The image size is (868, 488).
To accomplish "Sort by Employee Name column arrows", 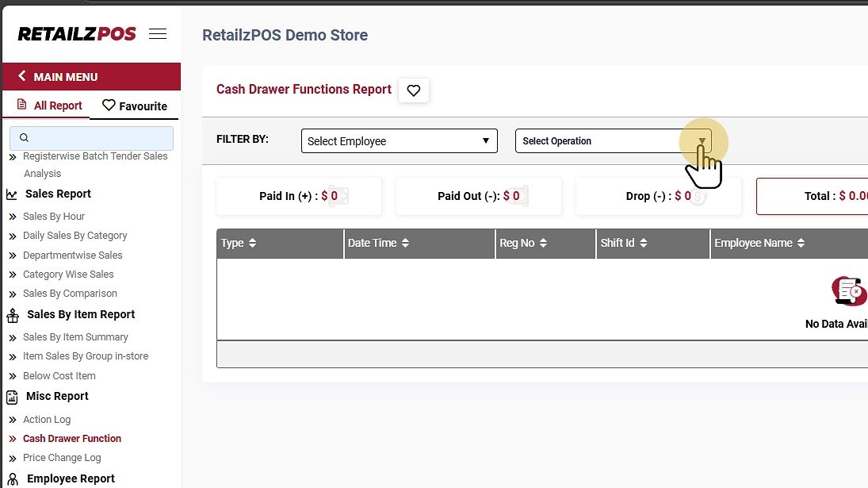I will [x=801, y=244].
